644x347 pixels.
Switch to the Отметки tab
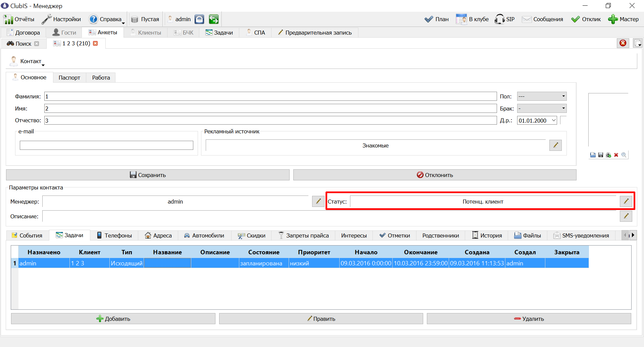tap(395, 235)
